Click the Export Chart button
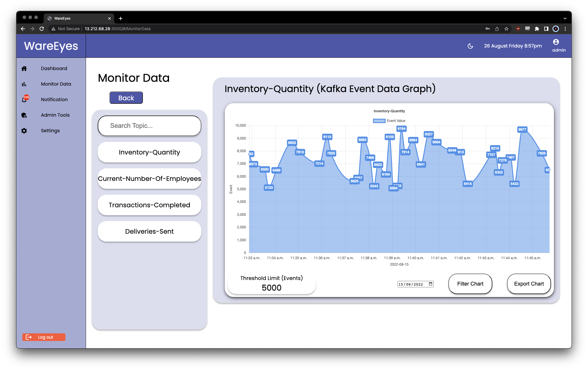The height and width of the screenshot is (370, 588). pyautogui.click(x=529, y=284)
